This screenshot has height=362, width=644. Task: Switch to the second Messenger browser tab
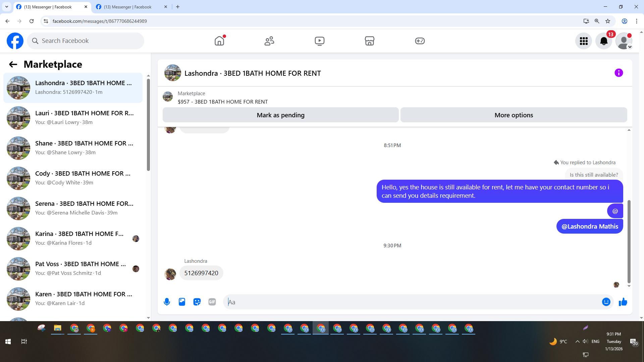[x=127, y=7]
